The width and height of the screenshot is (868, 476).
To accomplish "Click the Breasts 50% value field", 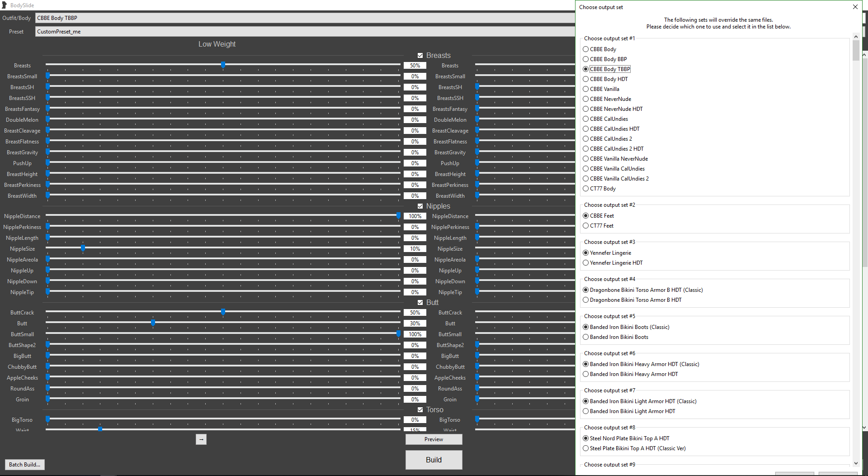I will tap(415, 66).
